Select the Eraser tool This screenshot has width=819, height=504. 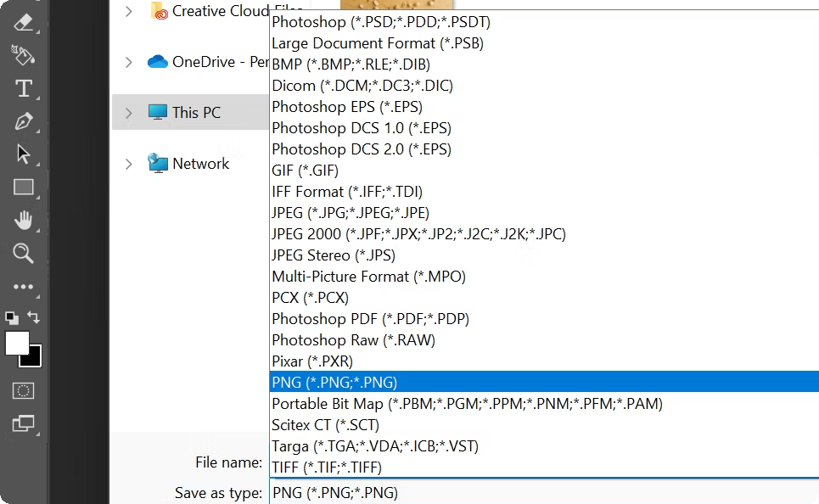pyautogui.click(x=23, y=22)
